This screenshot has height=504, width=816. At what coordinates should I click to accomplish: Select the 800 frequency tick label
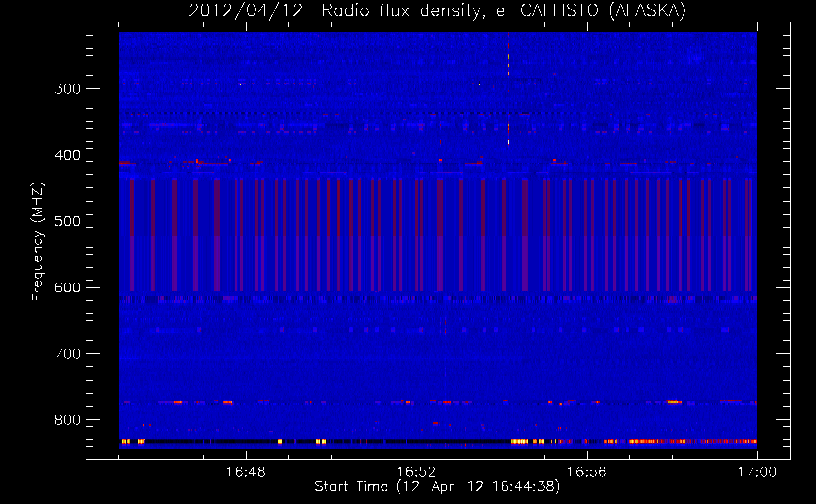coord(68,420)
